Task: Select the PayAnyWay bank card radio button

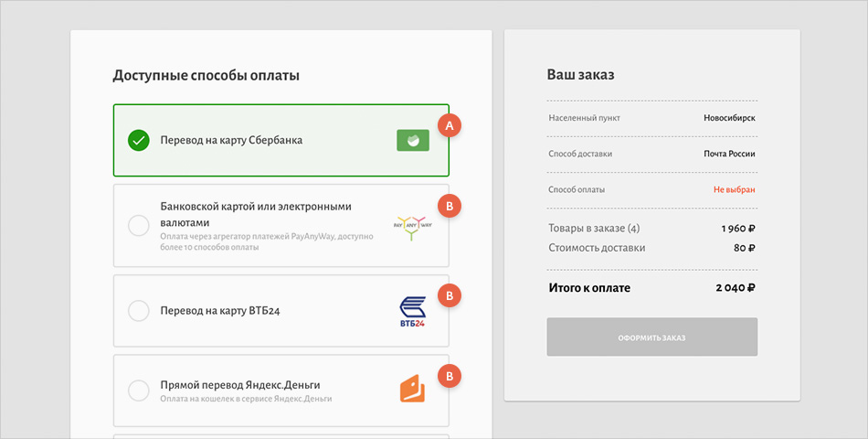Action: tap(138, 226)
